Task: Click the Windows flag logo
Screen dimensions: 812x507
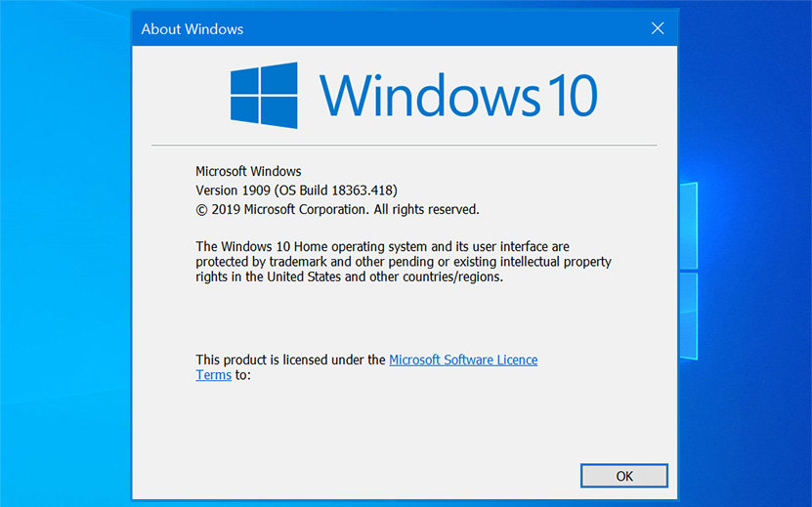Action: click(x=264, y=96)
